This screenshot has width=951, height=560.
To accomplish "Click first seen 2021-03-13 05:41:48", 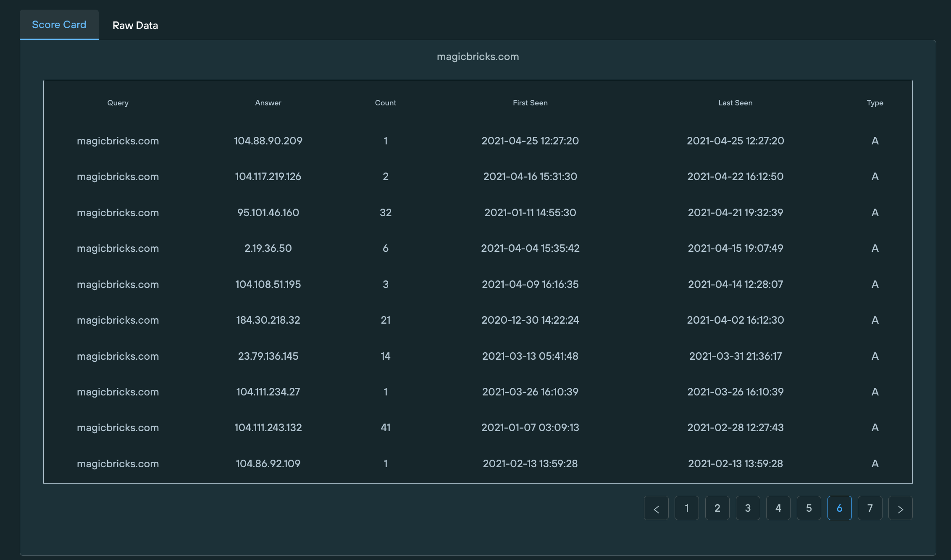I will [x=530, y=356].
